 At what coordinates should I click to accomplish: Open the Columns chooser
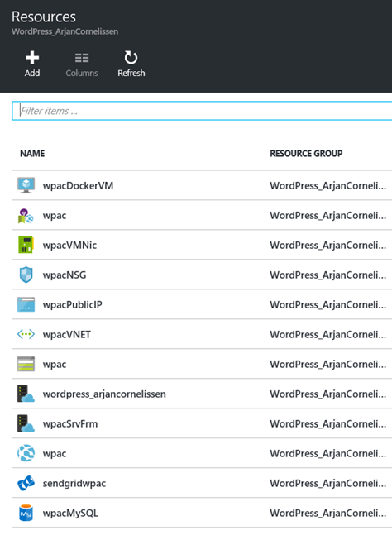click(82, 64)
